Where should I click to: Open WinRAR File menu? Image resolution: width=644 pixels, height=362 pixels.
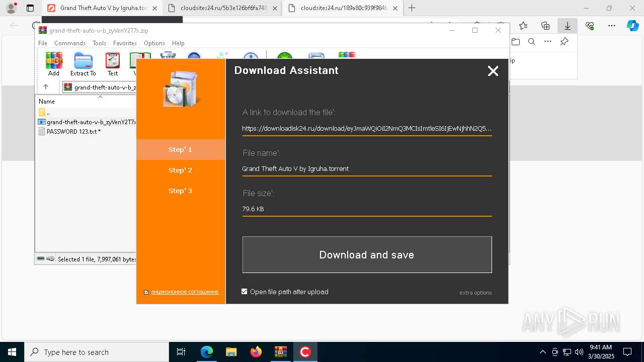point(43,43)
